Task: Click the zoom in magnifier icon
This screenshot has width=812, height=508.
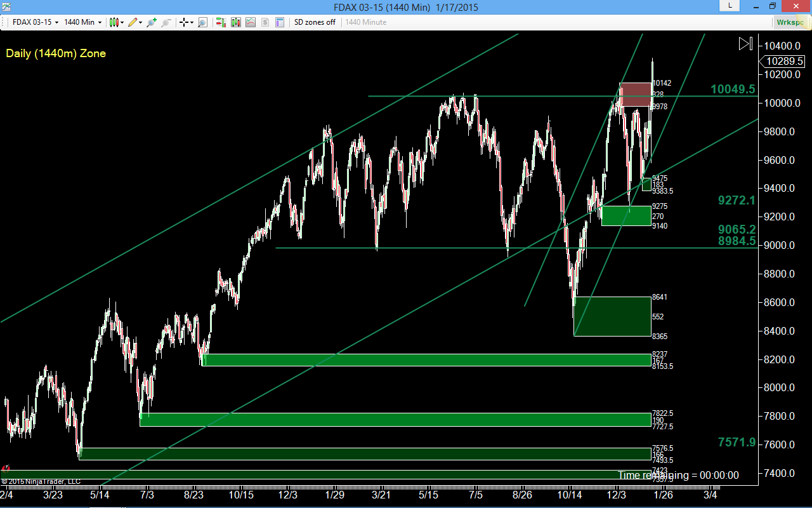Action: click(x=151, y=22)
